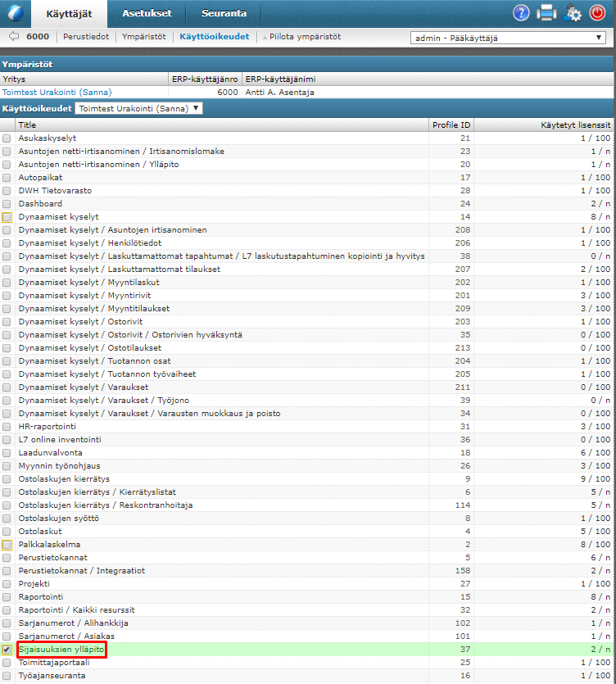This screenshot has width=616, height=684.
Task: Click the Sijaisuuksien ylläpito row title
Action: [x=61, y=649]
